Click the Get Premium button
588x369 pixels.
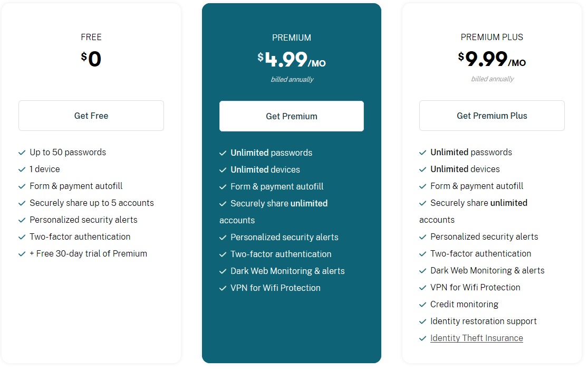tap(291, 115)
